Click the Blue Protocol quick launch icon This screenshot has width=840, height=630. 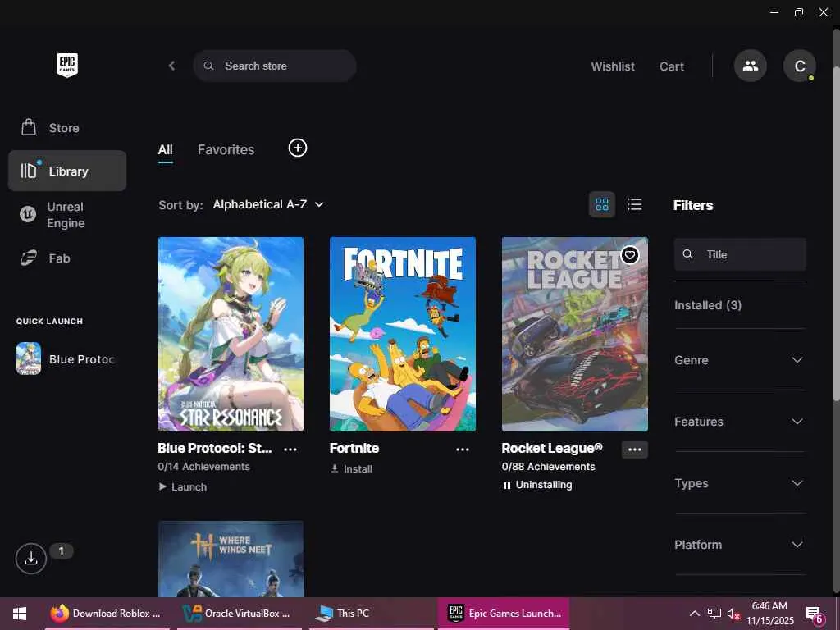[x=29, y=358]
